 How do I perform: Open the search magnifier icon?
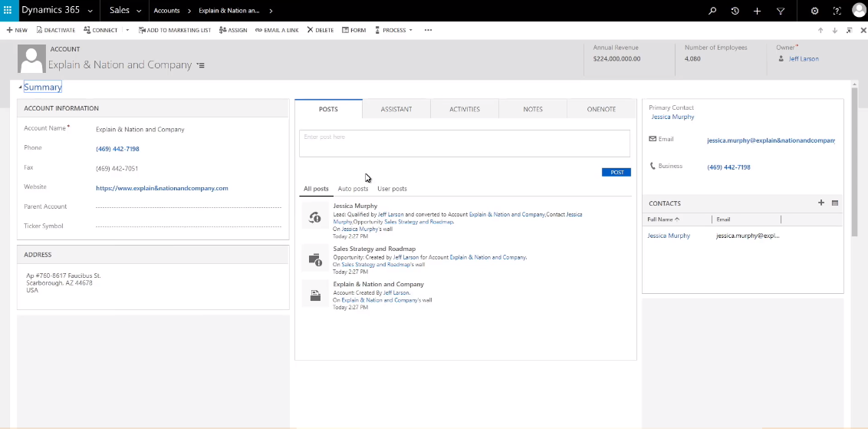coord(712,11)
